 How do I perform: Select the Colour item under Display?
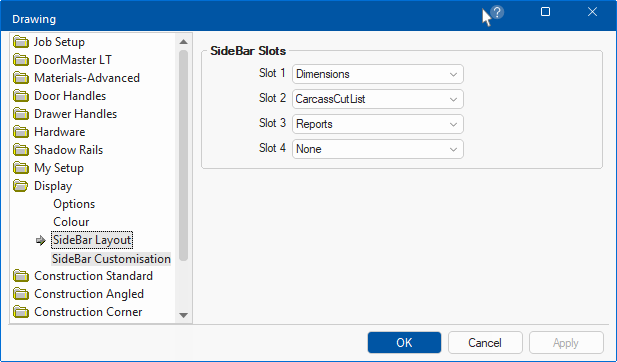71,222
